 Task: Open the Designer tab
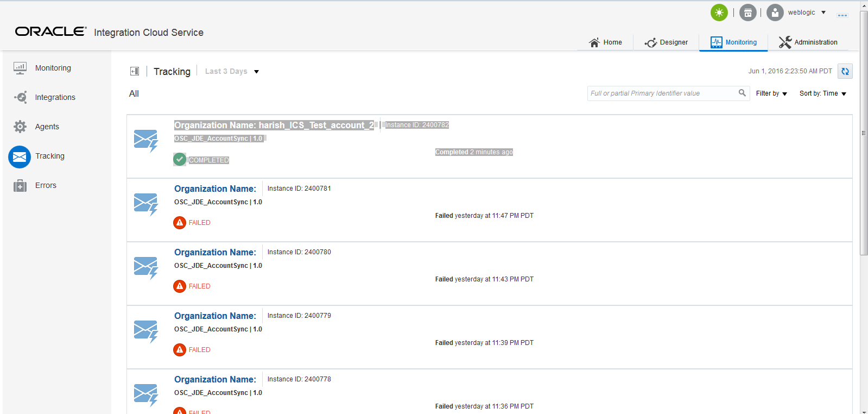(x=666, y=42)
